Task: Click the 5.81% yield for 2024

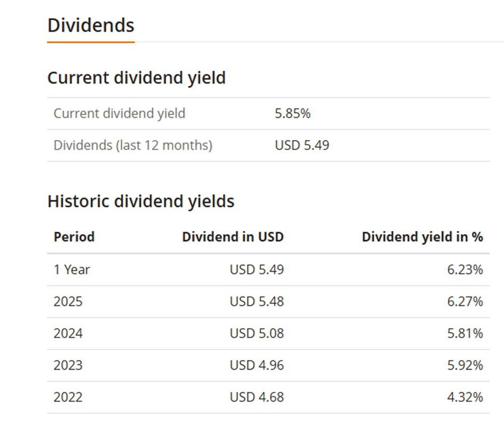Action: (x=465, y=334)
